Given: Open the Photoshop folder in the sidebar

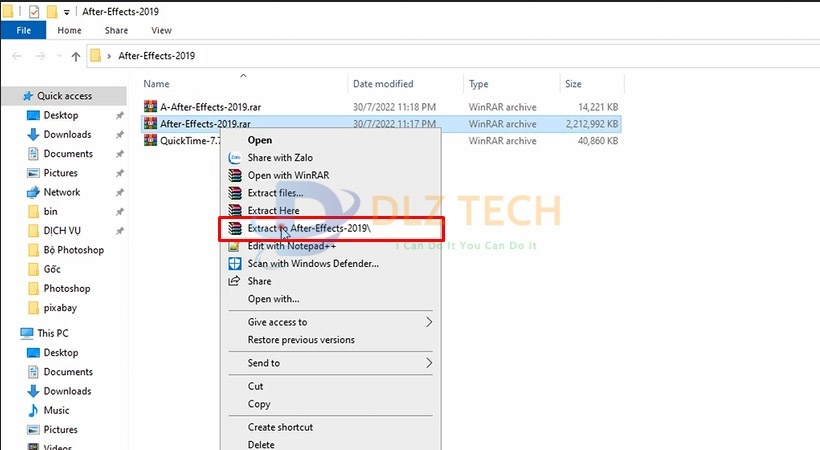Looking at the screenshot, I should (x=67, y=289).
